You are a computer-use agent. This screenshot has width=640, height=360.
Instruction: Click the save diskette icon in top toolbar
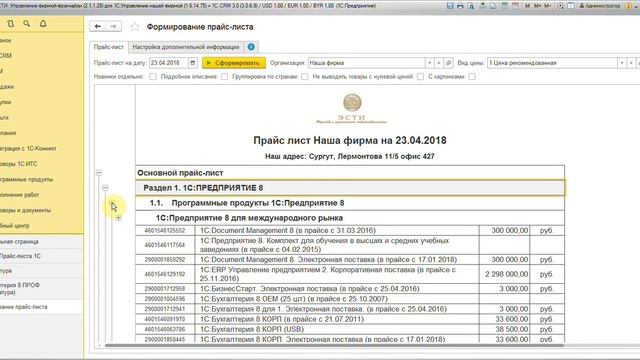click(x=450, y=6)
